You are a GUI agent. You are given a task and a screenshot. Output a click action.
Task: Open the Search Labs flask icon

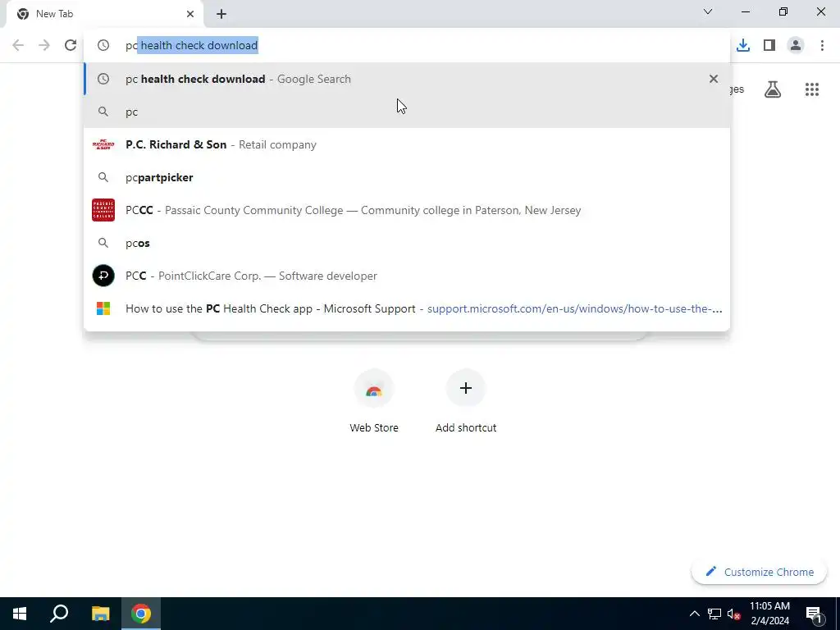pos(773,89)
